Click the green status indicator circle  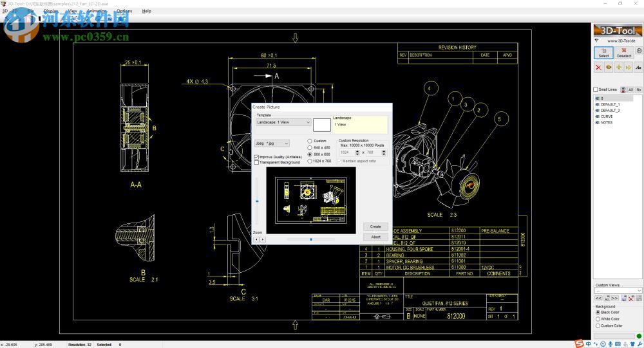(639, 336)
